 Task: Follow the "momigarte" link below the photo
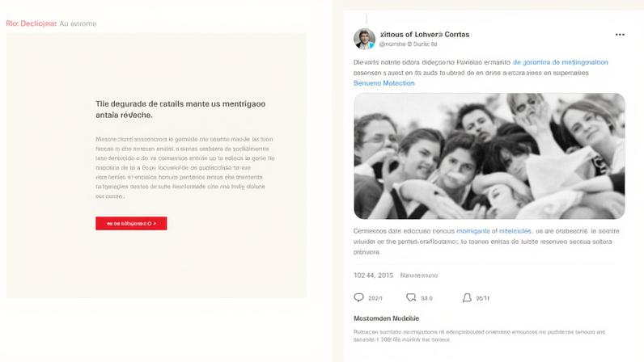pyautogui.click(x=473, y=231)
